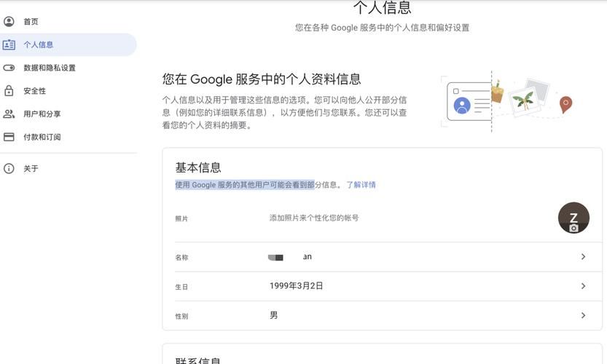Select 用户和分享 in the sidebar
Image resolution: width=607 pixels, height=364 pixels.
tap(42, 114)
